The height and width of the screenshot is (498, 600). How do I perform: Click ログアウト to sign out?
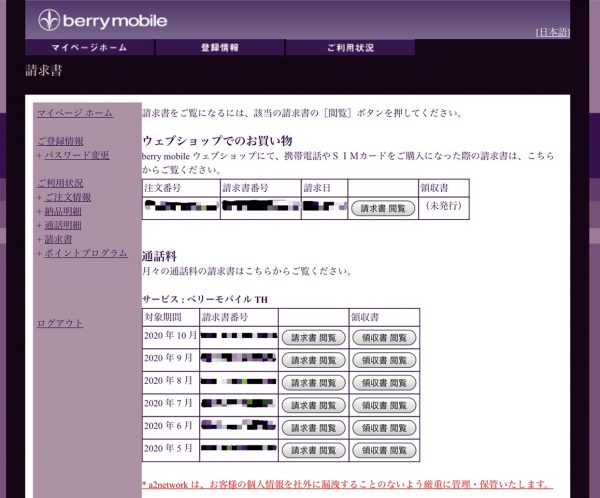(x=60, y=323)
